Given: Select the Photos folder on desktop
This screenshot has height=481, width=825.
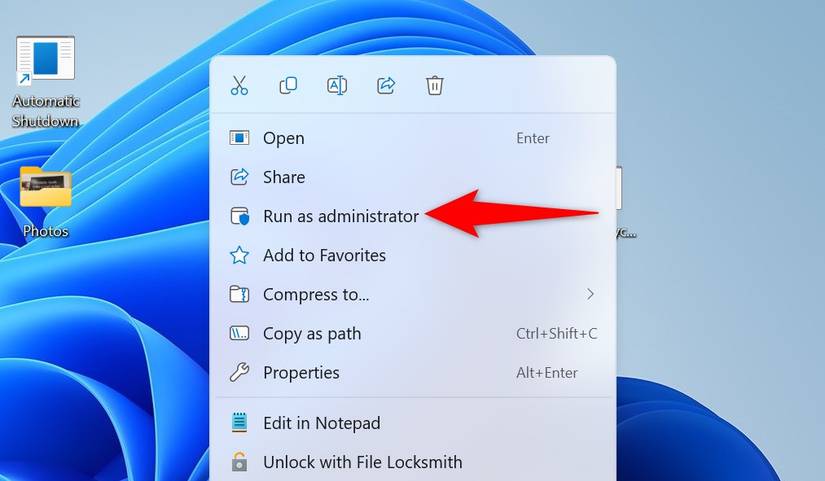Looking at the screenshot, I should (x=46, y=202).
